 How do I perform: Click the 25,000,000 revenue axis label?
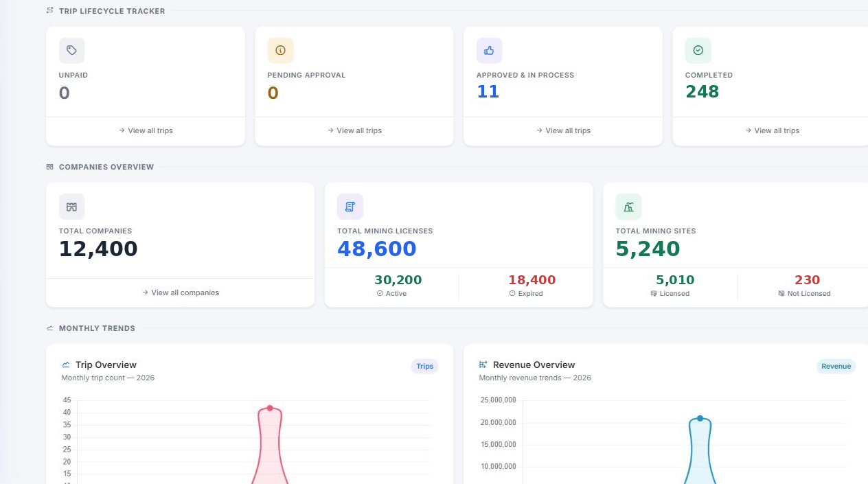click(499, 400)
